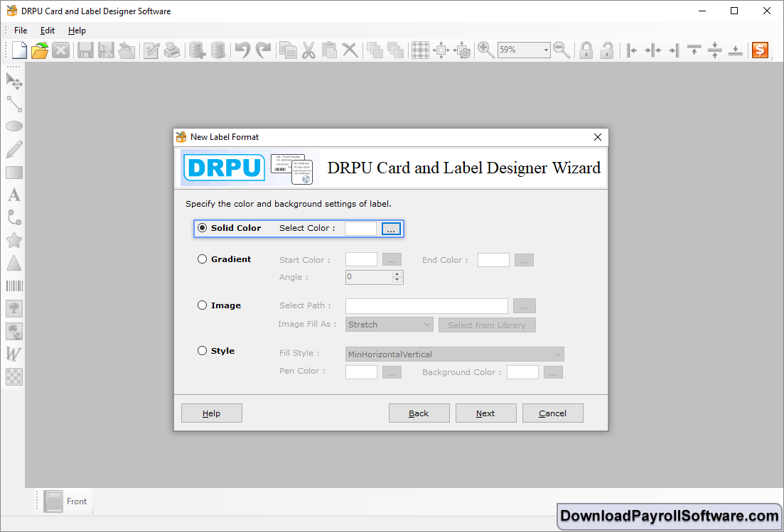This screenshot has height=532, width=784.
Task: Click align top edges icon
Action: pos(694,50)
